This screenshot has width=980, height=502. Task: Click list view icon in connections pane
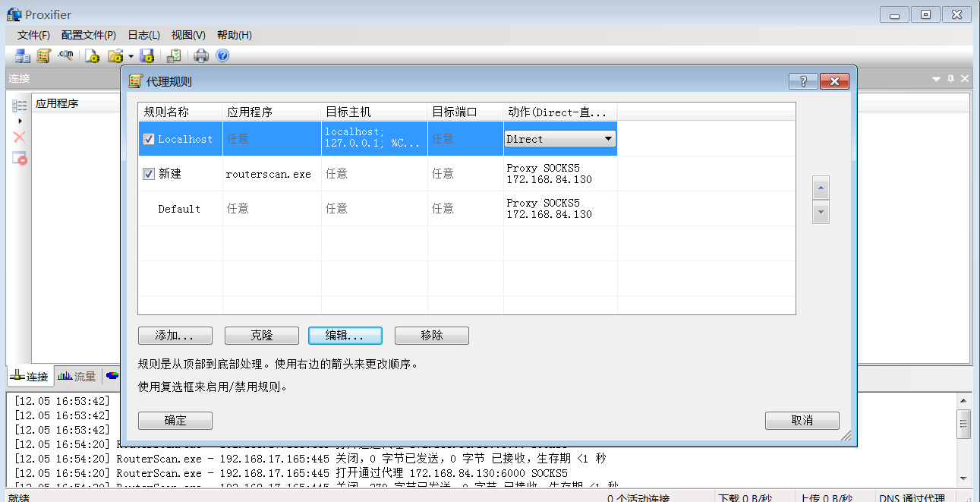(x=20, y=106)
